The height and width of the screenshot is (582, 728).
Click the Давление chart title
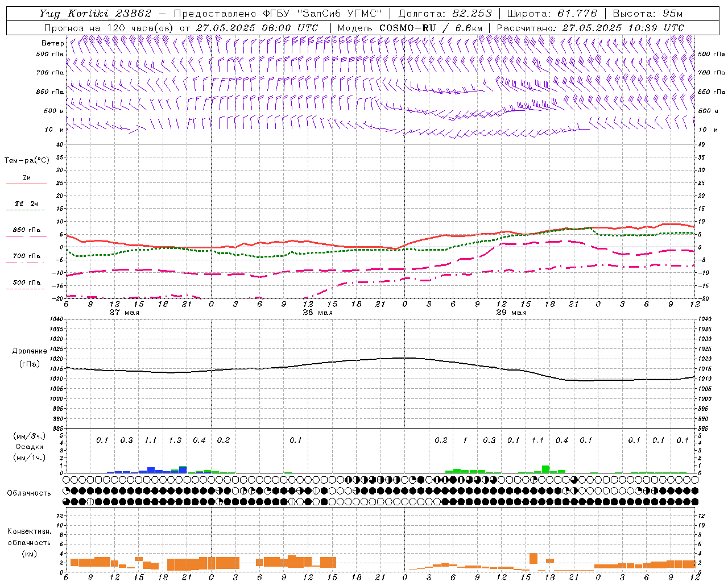29,351
